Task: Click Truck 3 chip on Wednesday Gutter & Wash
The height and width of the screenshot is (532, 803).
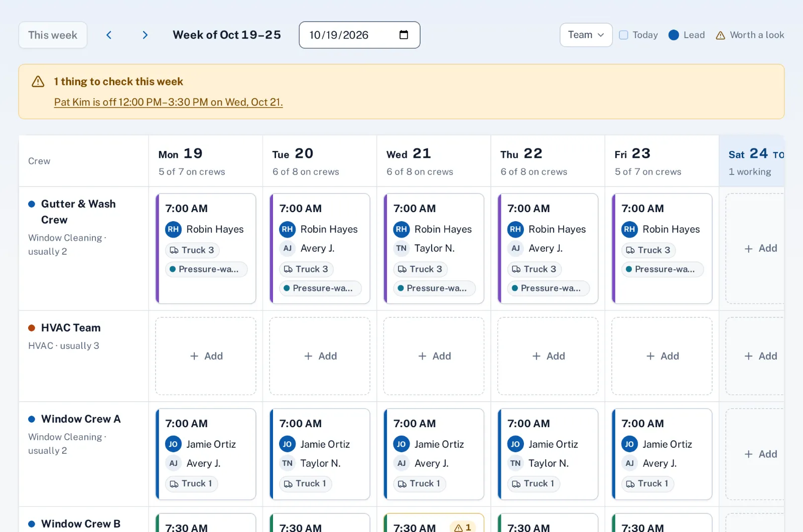Action: 421,269
